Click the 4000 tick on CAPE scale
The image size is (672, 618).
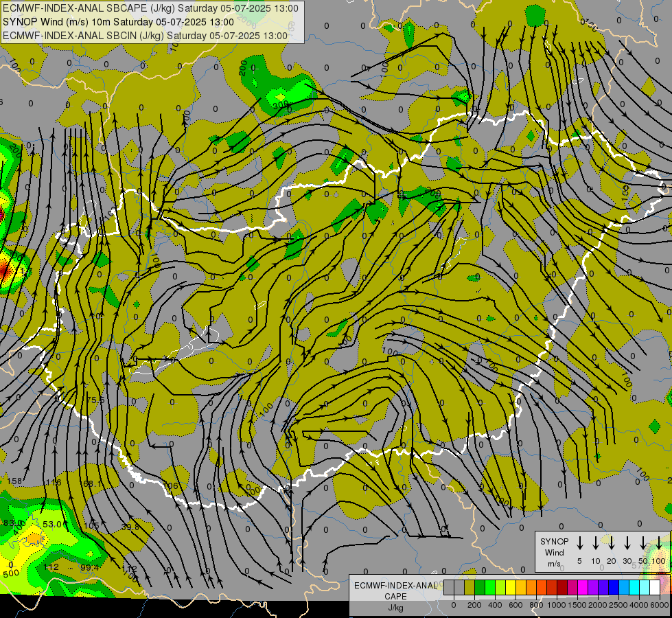[639, 605]
